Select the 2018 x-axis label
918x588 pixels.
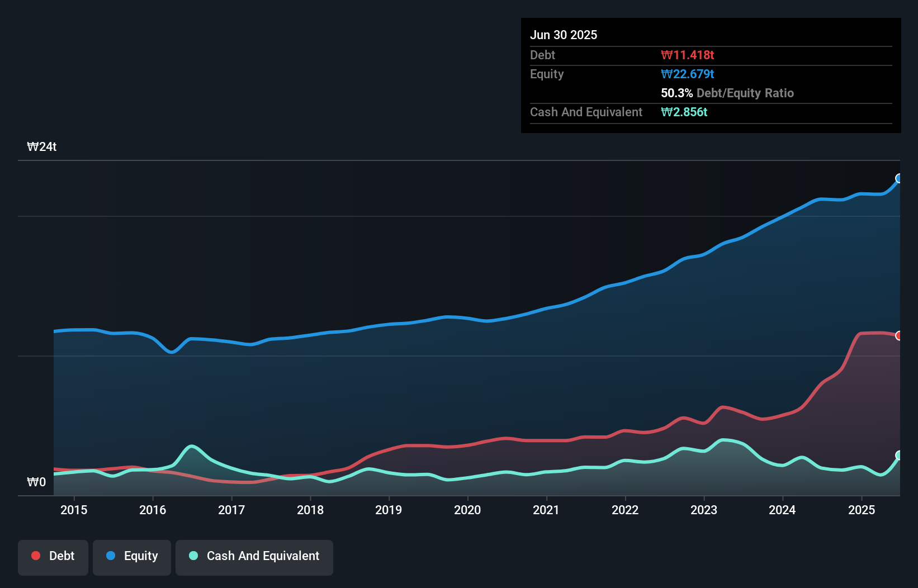(310, 510)
